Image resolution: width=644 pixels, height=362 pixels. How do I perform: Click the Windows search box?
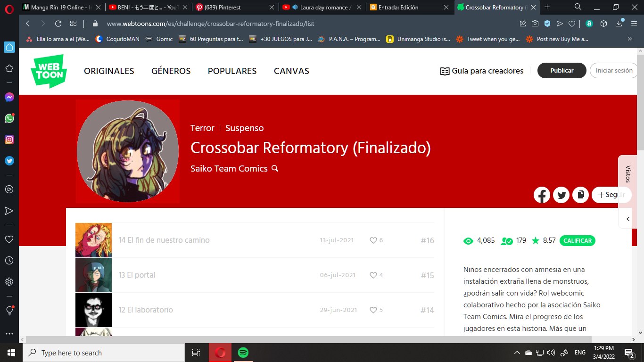(x=104, y=353)
